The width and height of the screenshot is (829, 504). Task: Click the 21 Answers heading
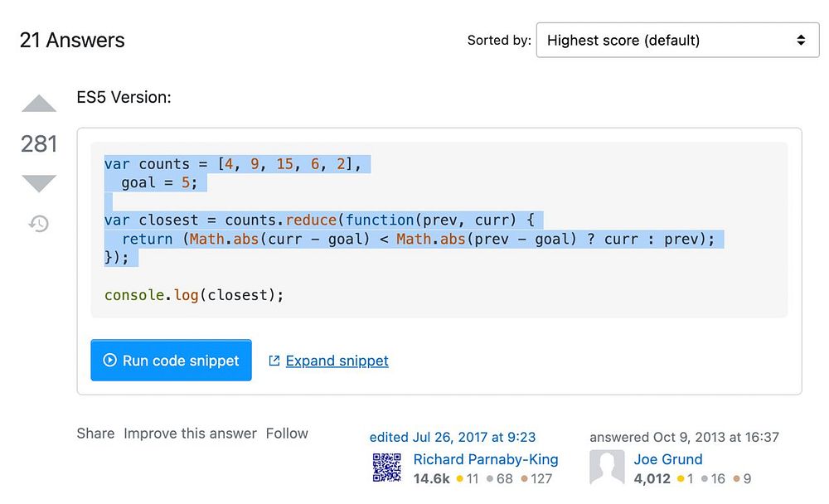pyautogui.click(x=72, y=40)
